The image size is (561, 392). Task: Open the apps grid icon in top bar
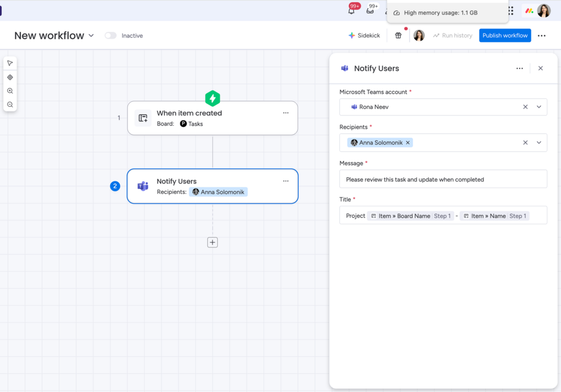[x=510, y=10]
